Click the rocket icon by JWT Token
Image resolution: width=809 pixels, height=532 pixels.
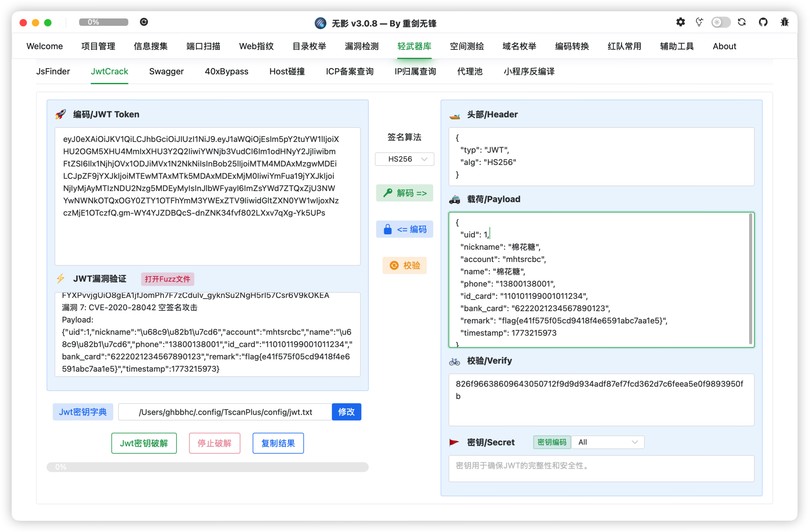click(61, 114)
